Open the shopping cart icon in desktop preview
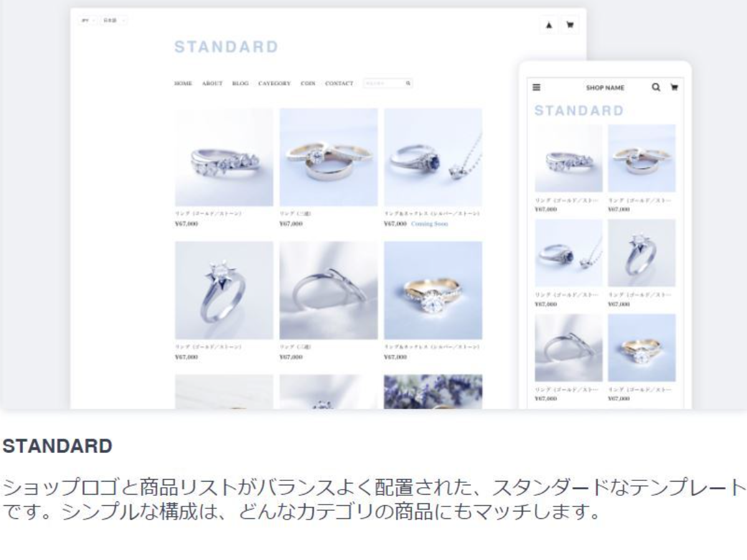Viewport: 747px width, 560px height. (x=569, y=26)
